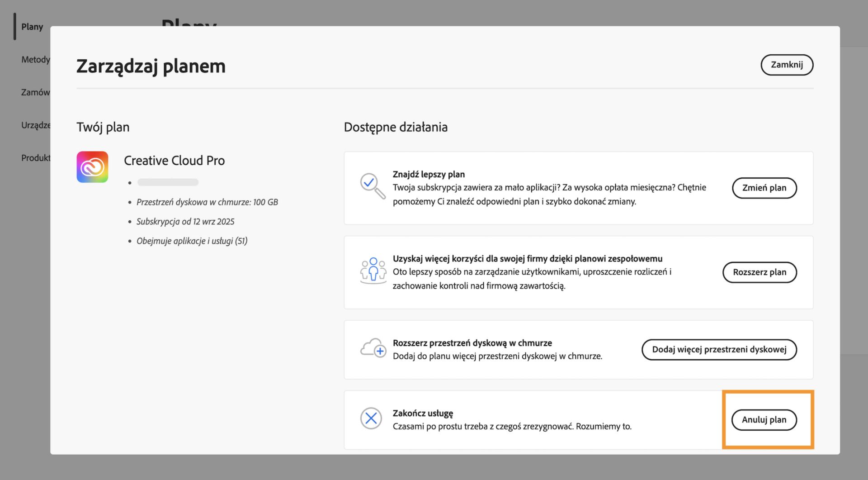Click the Creative Cloud Pro app icon

[92, 167]
